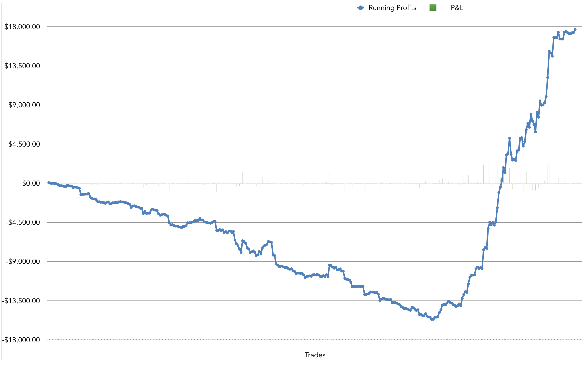Click the $18,000.00 axis label
The width and height of the screenshot is (588, 366).
click(x=22, y=27)
